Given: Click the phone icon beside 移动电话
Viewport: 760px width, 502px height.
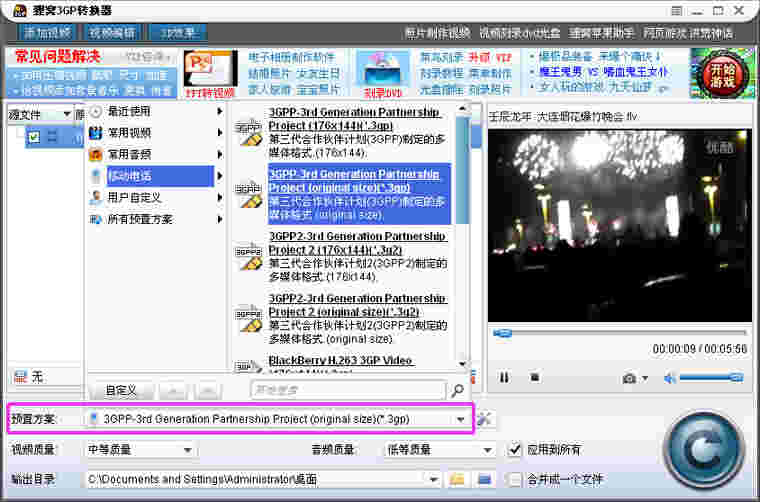Looking at the screenshot, I should (x=96, y=176).
